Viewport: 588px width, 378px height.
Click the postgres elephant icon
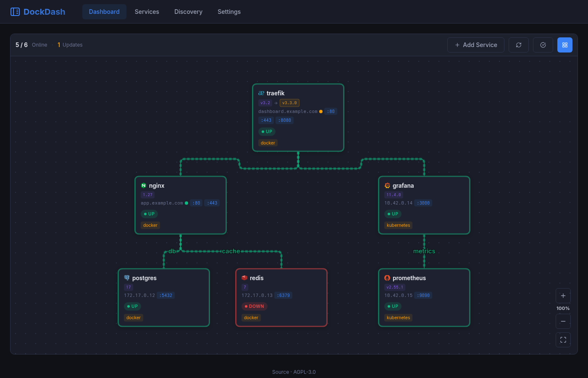point(127,278)
